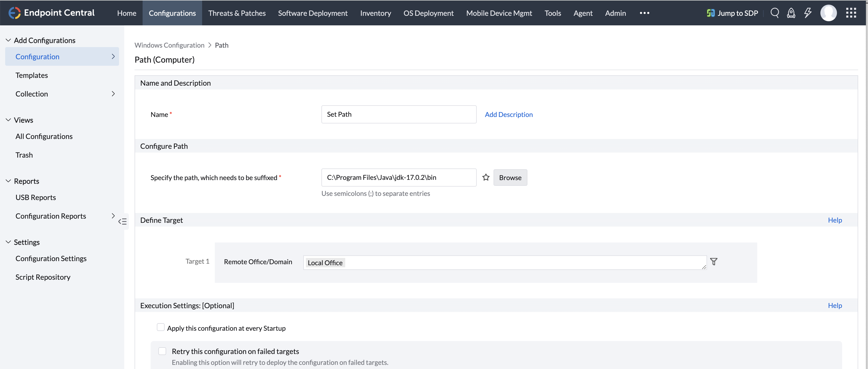
Task: Expand the Collection submenu arrow
Action: click(x=113, y=94)
